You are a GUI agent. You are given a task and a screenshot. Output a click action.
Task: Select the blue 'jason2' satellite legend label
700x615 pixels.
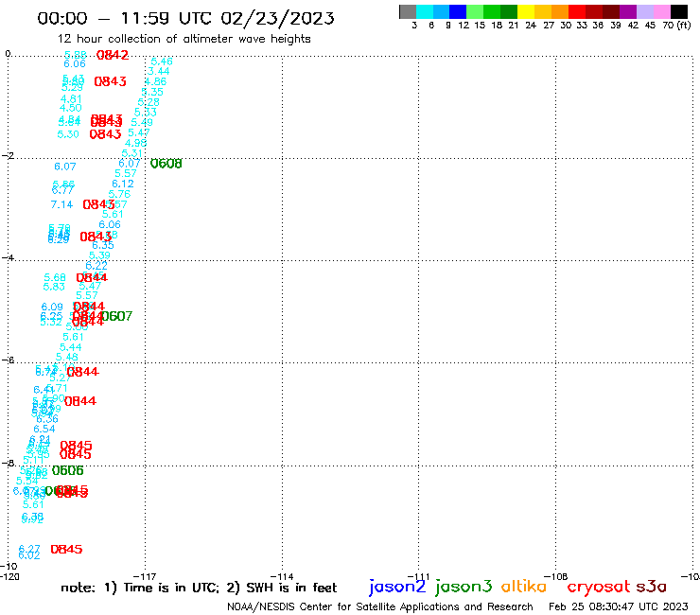point(397,587)
